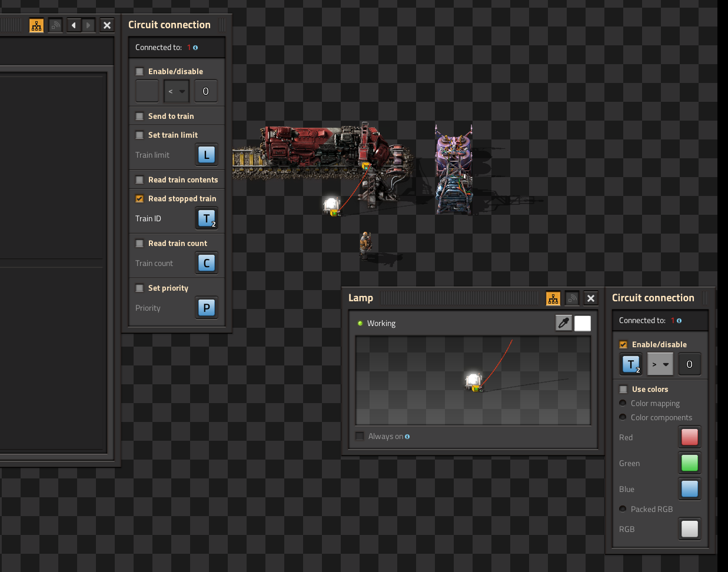728x572 pixels.
Task: Open the Lamp comparator dropdown showing >
Action: pyautogui.click(x=660, y=364)
